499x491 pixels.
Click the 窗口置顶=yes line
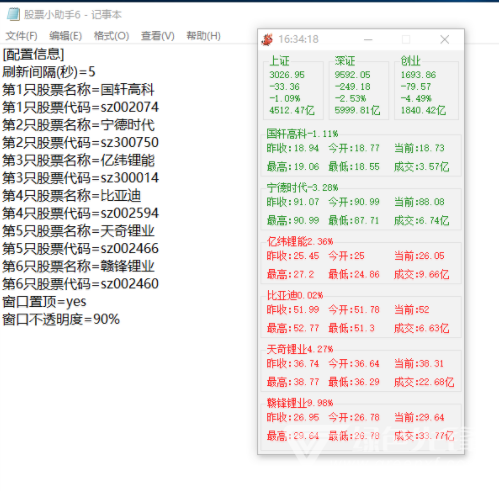pos(44,302)
